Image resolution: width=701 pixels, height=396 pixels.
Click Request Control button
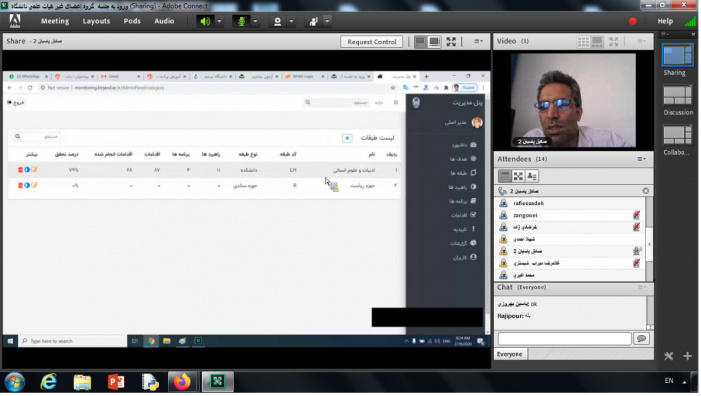point(372,42)
